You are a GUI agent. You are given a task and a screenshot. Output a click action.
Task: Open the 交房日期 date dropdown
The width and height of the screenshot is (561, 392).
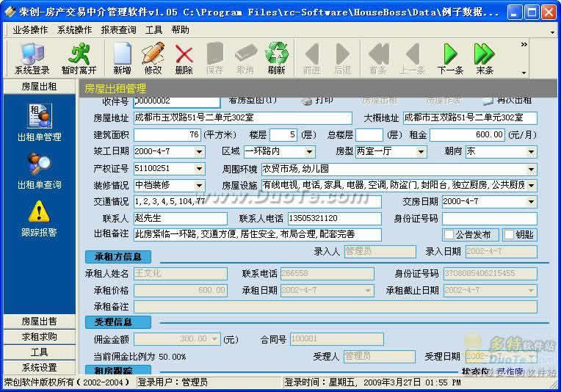click(532, 202)
